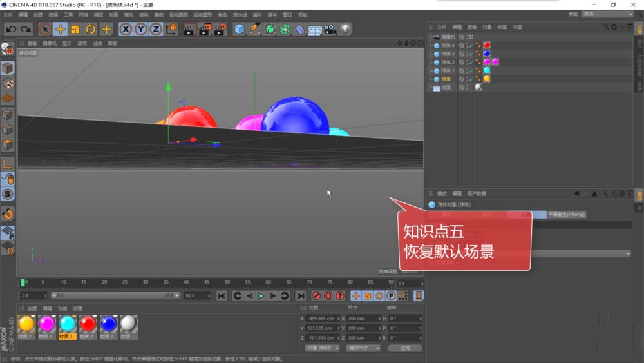This screenshot has width=644, height=363.
Task: Select the 球体.3 sphere object row
Action: (x=448, y=54)
